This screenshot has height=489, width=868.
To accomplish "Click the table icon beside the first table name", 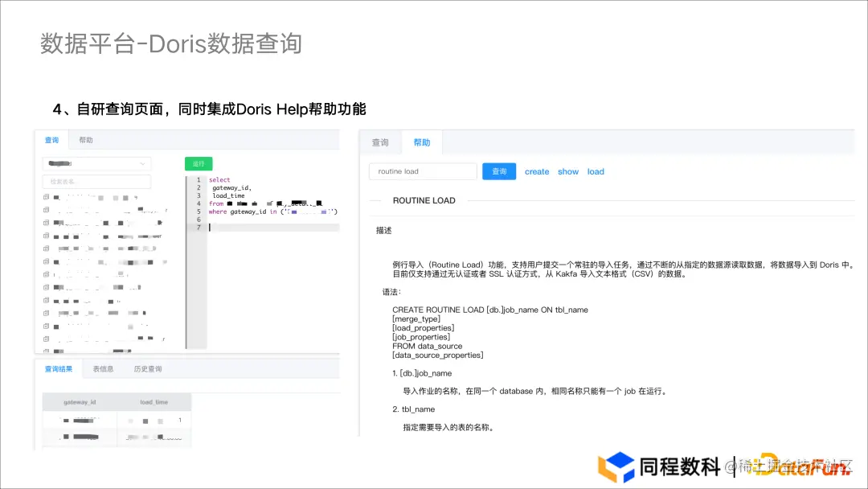I will 44,197.
